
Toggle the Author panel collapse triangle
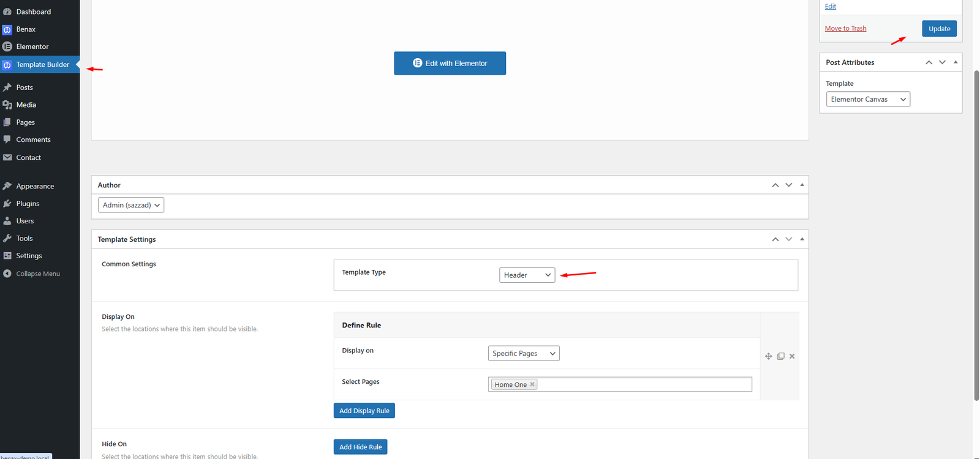click(802, 185)
